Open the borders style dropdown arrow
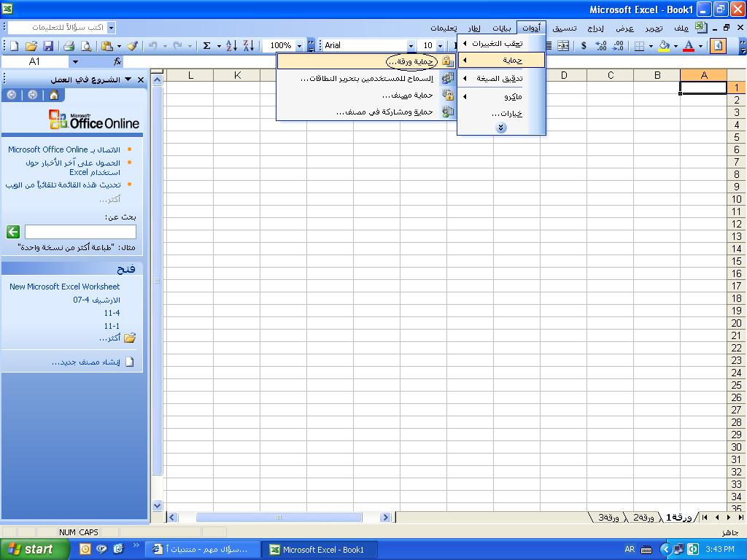Viewport: 747px width, 560px height. [651, 46]
